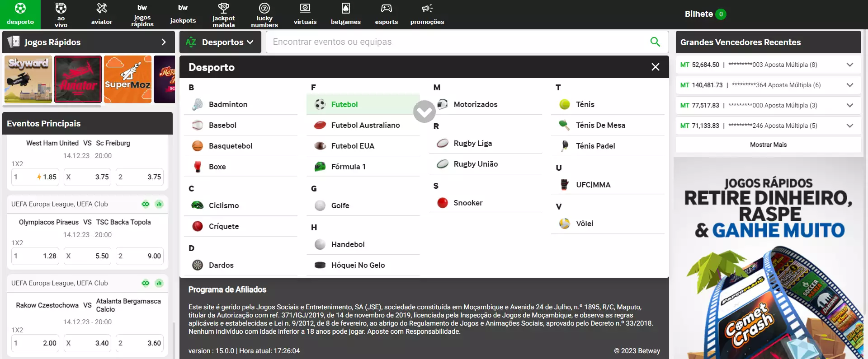Expand Jogos Rápidos with the arrow
This screenshot has width=868, height=359.
click(164, 42)
